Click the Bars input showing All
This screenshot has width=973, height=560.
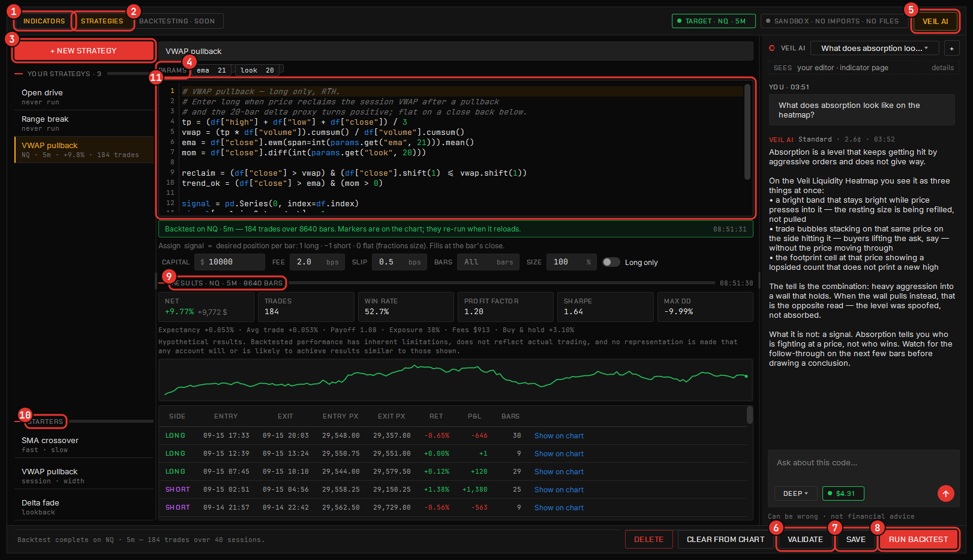(488, 262)
